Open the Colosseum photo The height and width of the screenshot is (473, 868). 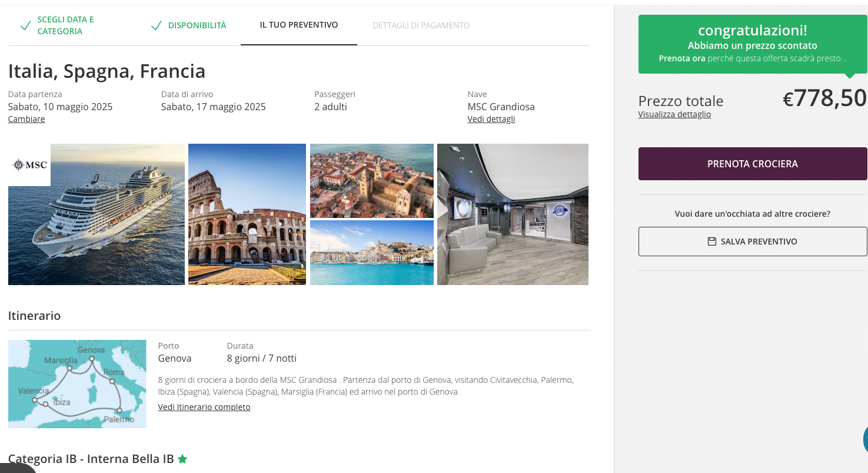pyautogui.click(x=247, y=214)
